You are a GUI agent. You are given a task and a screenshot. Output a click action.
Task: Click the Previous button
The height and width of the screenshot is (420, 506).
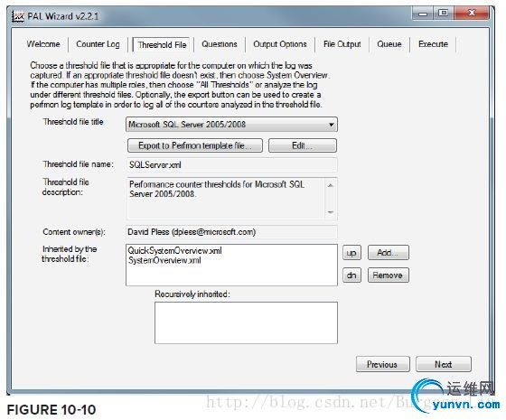point(383,364)
